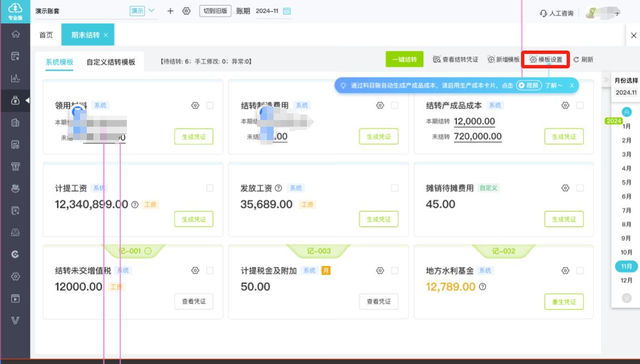The width and height of the screenshot is (640, 364).
Task: Close the blue tip banner
Action: pos(572,86)
